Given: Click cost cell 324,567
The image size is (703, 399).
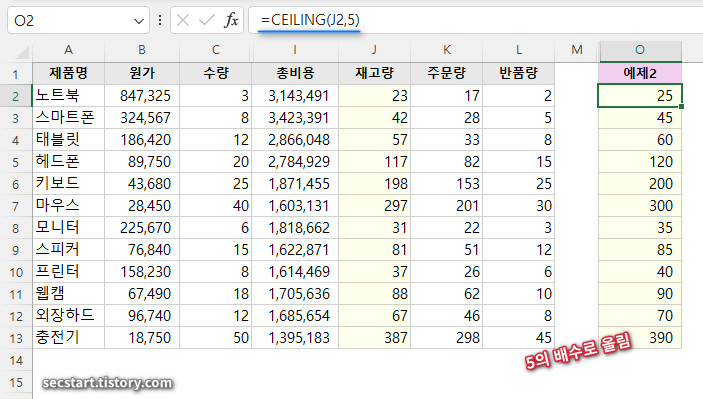Looking at the screenshot, I should [x=142, y=117].
